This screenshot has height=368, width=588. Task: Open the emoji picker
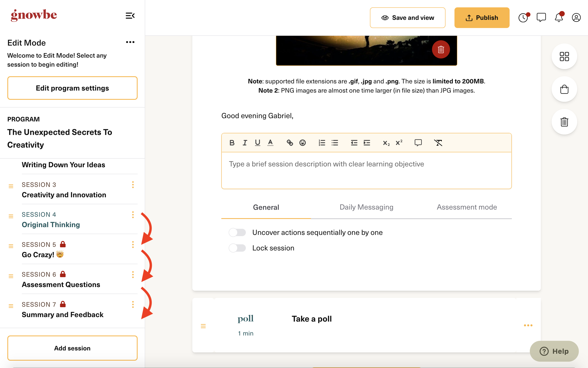(x=303, y=143)
